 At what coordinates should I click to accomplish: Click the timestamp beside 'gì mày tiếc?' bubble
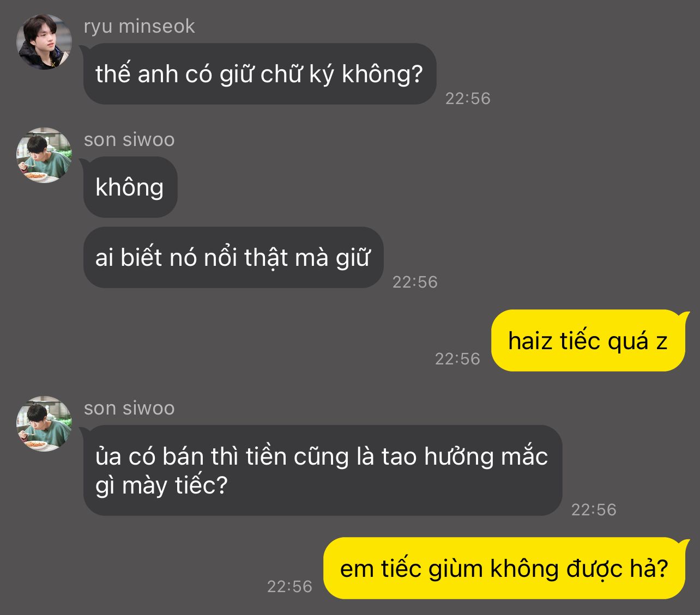[594, 510]
